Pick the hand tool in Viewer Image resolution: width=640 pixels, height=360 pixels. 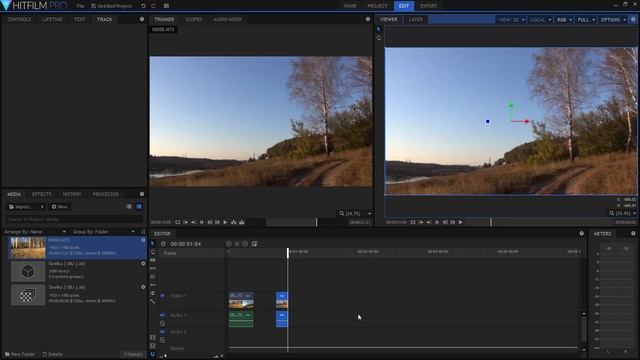(x=378, y=38)
